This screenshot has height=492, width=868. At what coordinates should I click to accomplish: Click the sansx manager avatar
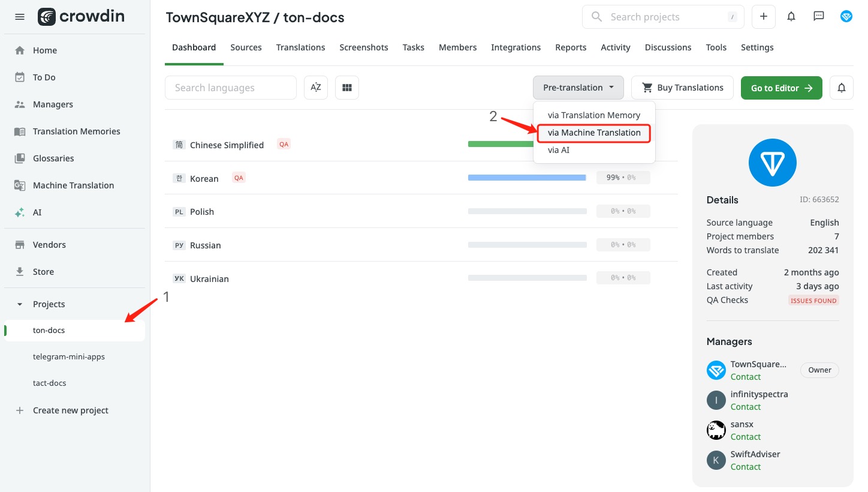[716, 430]
